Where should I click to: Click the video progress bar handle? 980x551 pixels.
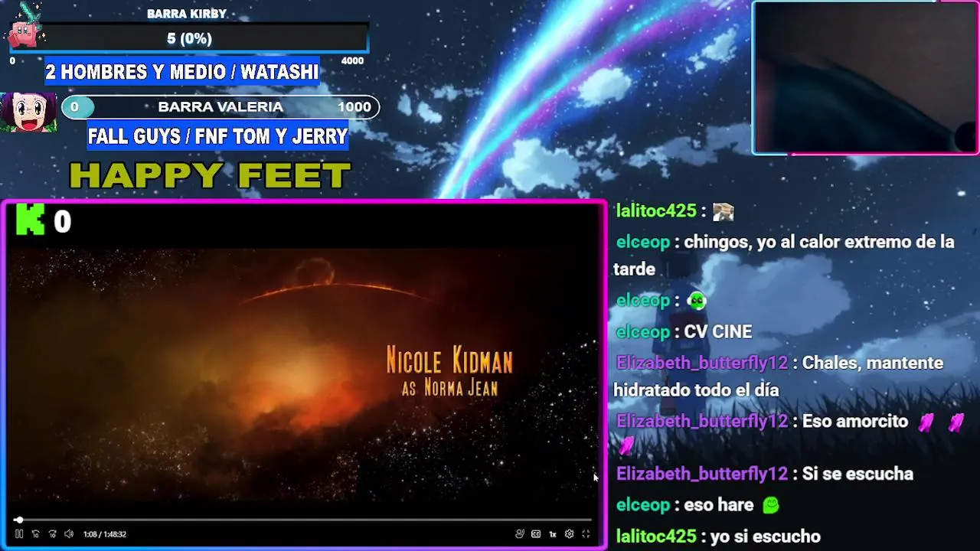(x=19, y=520)
